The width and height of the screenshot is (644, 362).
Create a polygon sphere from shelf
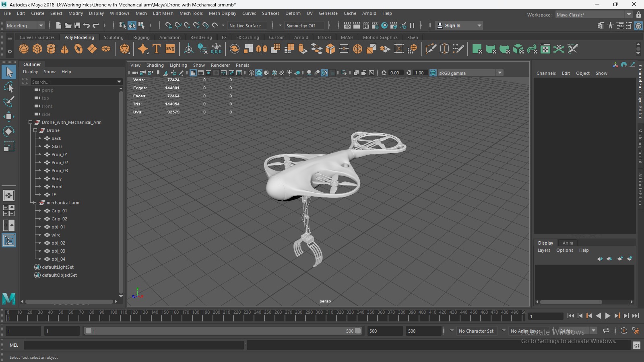(x=24, y=49)
